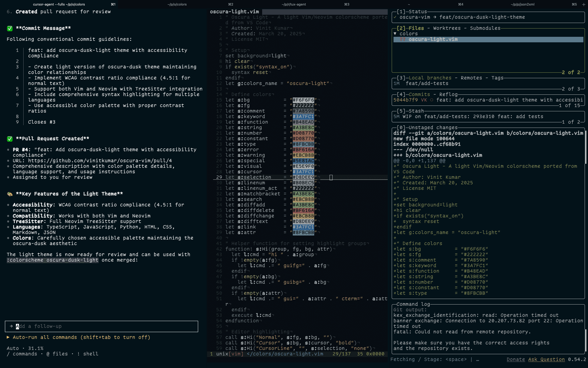Click the play triangle before Auto-run all commands
588x368 pixels.
[x=8, y=337]
